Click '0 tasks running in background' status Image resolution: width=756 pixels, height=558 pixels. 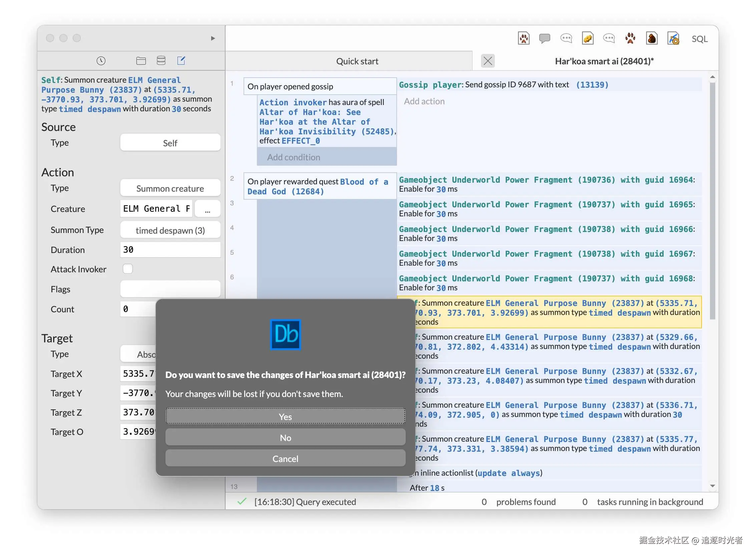(x=644, y=503)
